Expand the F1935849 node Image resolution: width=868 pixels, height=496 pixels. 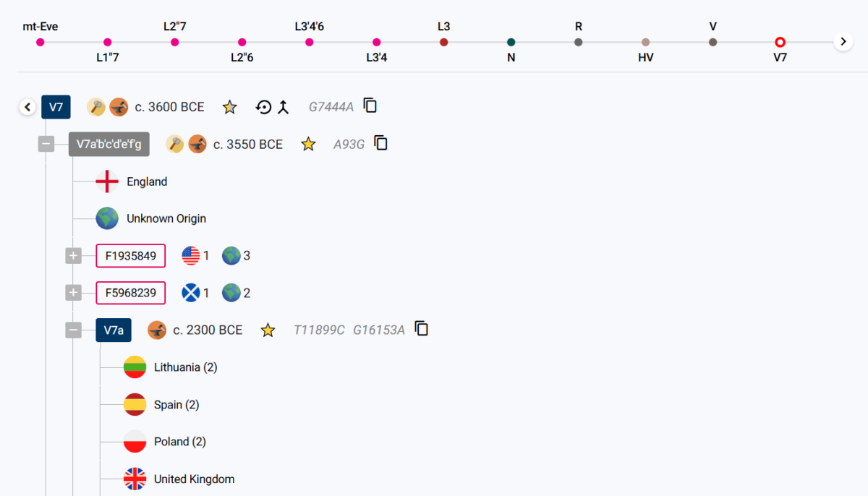73,255
